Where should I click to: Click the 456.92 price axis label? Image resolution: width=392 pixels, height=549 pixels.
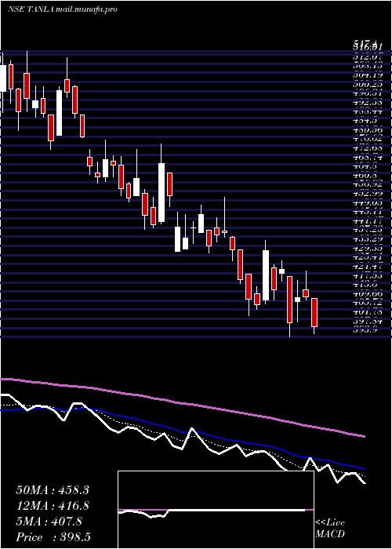(368, 184)
